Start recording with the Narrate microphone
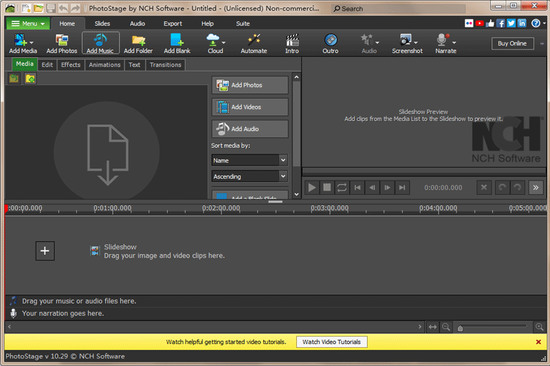550x366 pixels. [445, 43]
